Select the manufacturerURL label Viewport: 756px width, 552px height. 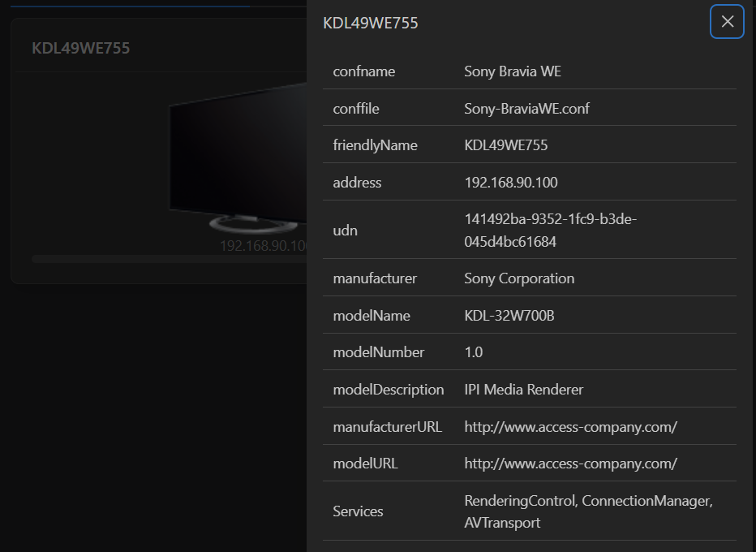387,426
